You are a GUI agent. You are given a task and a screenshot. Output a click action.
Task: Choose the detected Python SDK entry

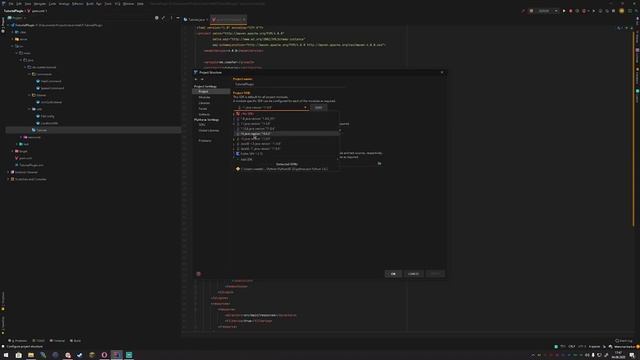tap(287, 169)
